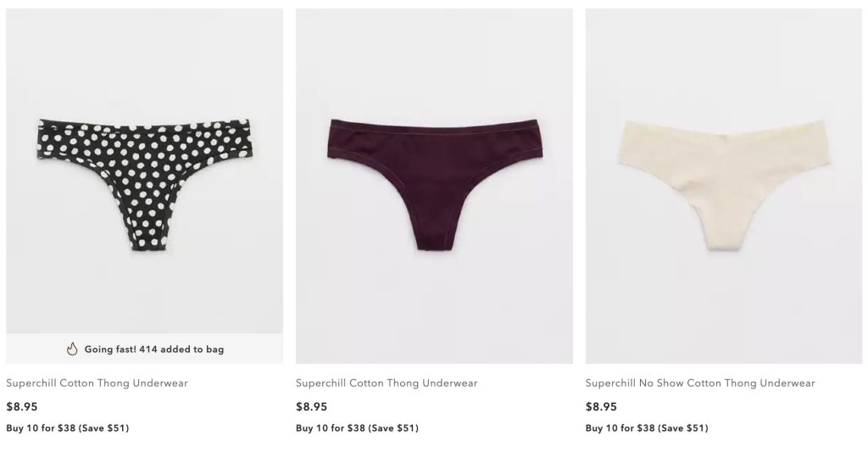Click the $8.95 price under burgundy thong
Screen dimensions: 868x453
(x=312, y=406)
